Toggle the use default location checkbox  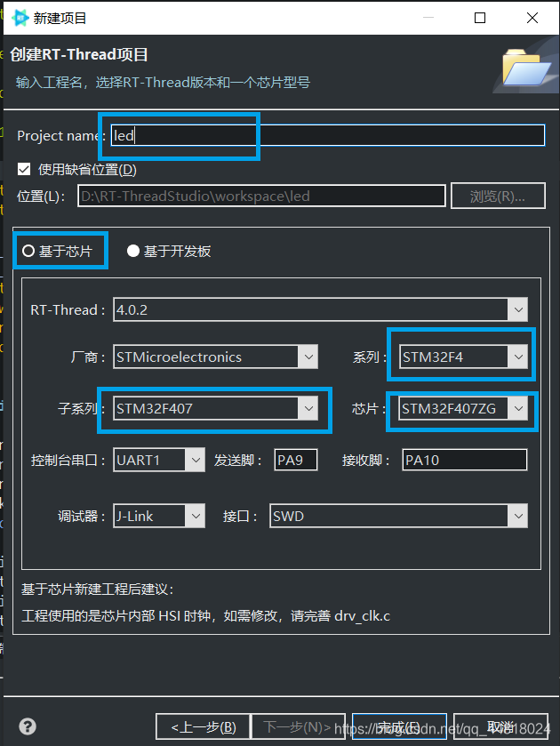coord(23,169)
